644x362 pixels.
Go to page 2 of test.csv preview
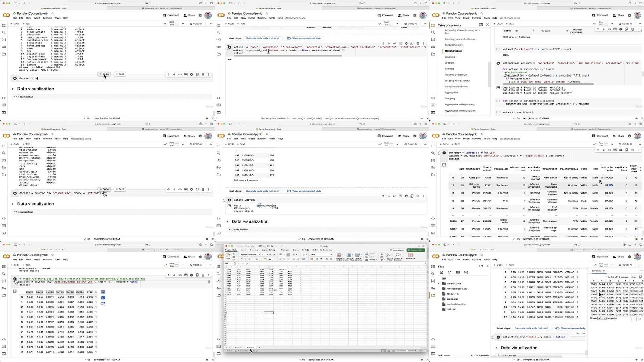[x=640, y=319]
